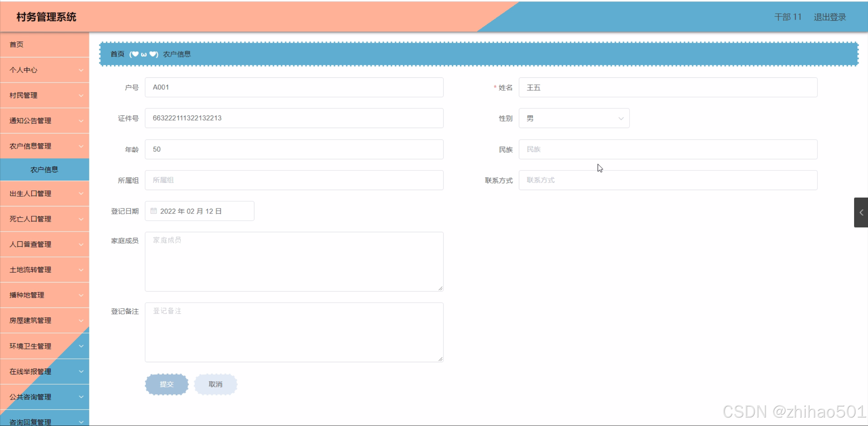Select the 农户信息 submenu item
The height and width of the screenshot is (426, 868).
(x=44, y=170)
